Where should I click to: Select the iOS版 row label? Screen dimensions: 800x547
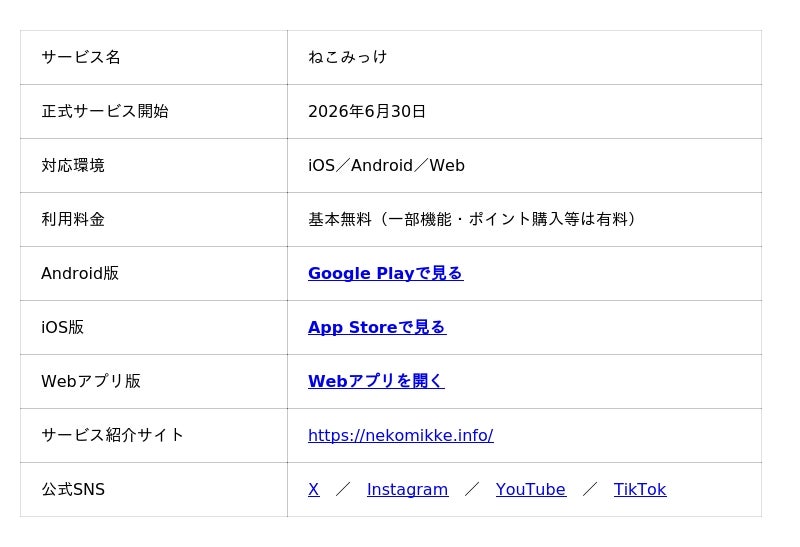[x=62, y=328]
